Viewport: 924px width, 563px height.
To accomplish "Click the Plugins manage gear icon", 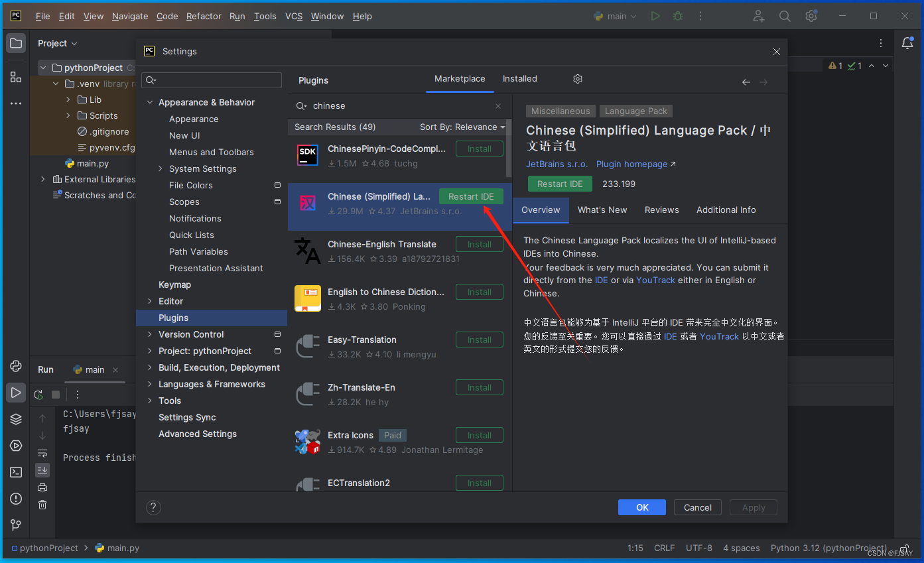I will (578, 79).
